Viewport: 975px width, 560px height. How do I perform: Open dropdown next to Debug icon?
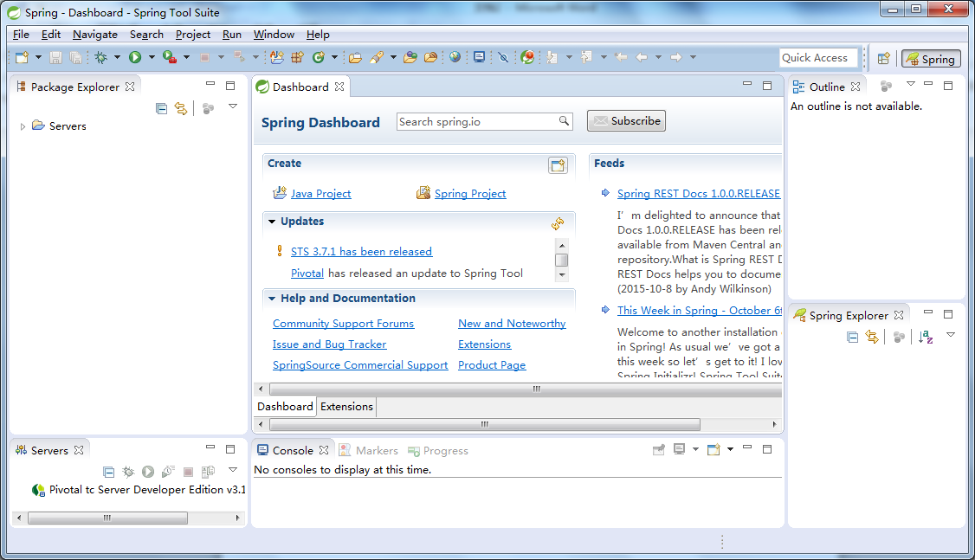click(x=117, y=57)
